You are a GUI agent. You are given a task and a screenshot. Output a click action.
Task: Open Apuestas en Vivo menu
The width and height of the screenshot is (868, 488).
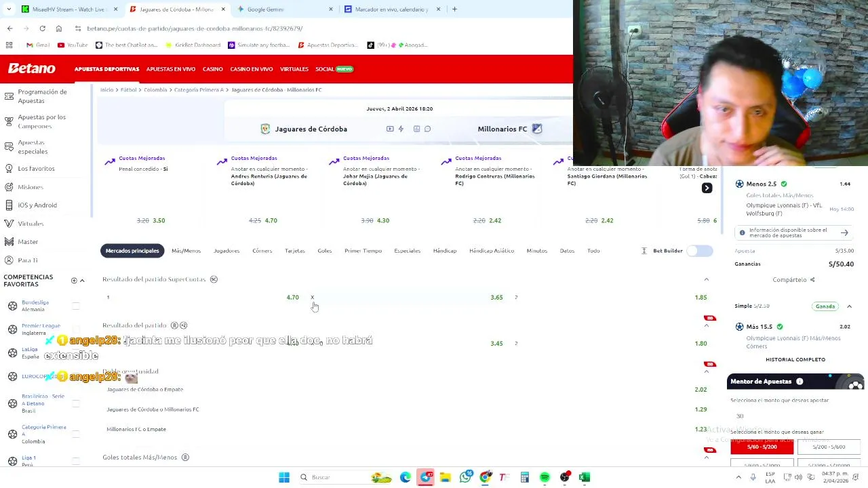pos(171,69)
